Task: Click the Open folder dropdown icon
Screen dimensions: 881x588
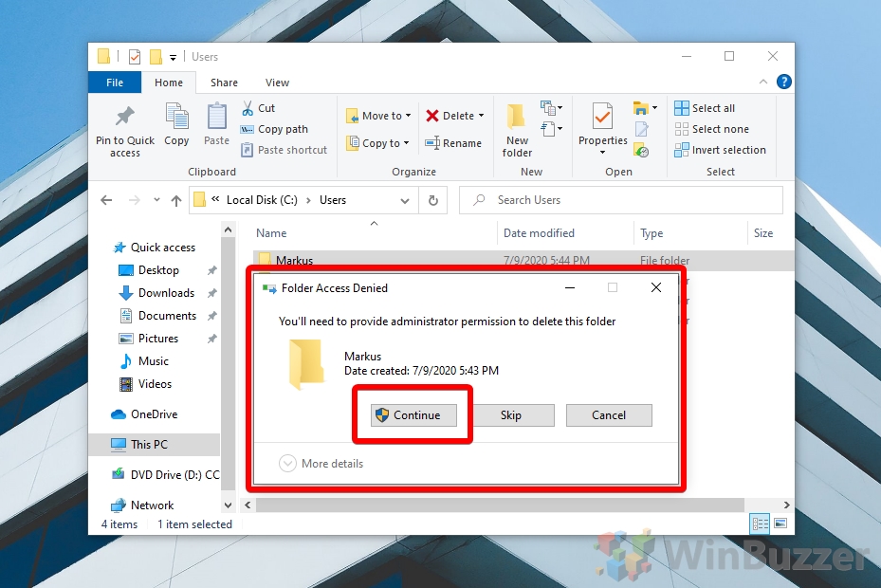Action: point(645,107)
